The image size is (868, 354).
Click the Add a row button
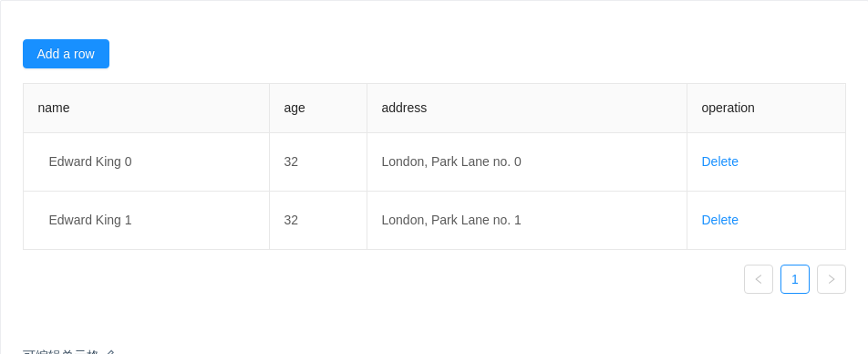pos(66,54)
